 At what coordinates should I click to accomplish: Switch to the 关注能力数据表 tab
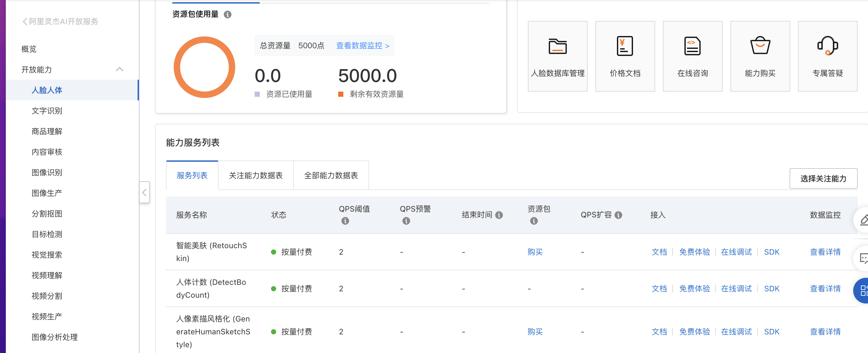256,175
